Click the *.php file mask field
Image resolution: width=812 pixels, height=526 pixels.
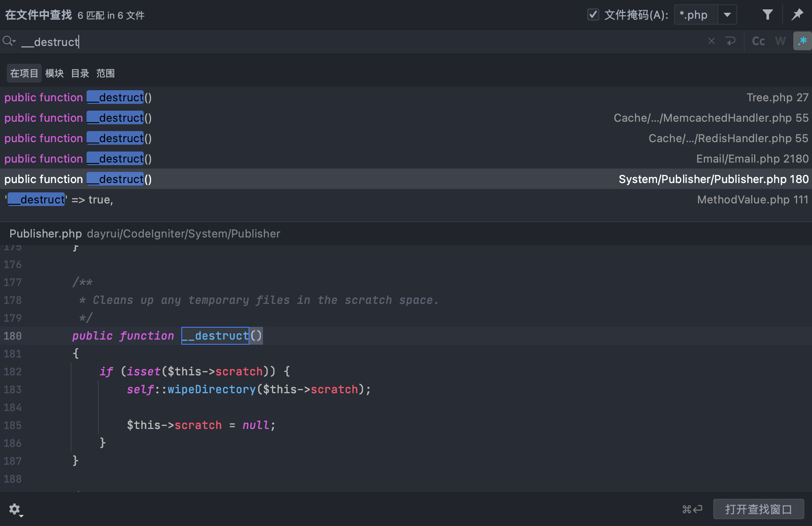point(696,15)
